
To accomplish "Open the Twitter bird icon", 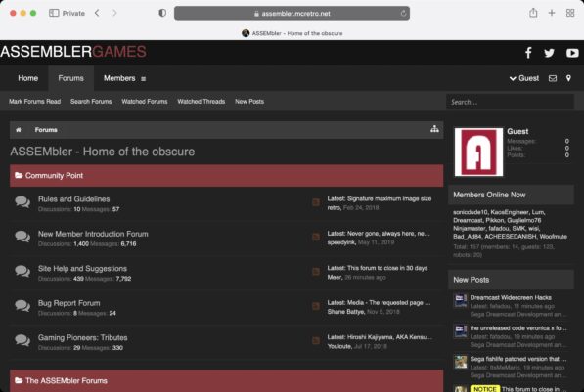I will click(549, 53).
